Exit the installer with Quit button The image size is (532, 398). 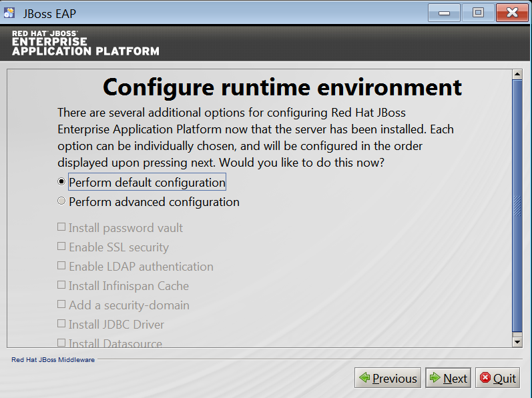497,378
